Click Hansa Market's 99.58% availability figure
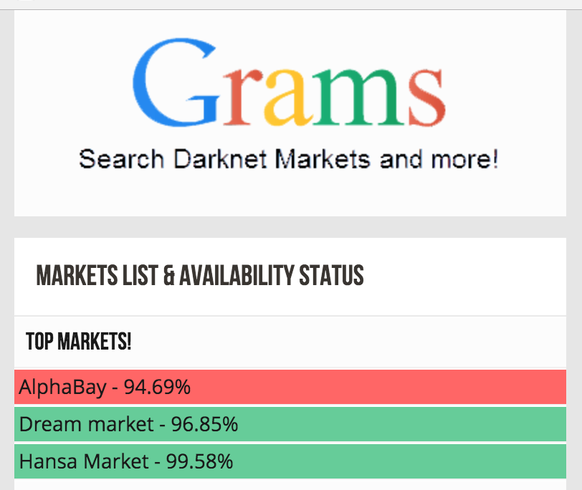 [199, 461]
